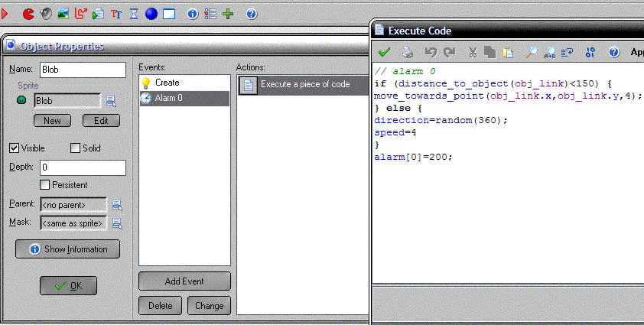Click the distance_to_object if statement line
644x325 pixels.
[x=493, y=83]
